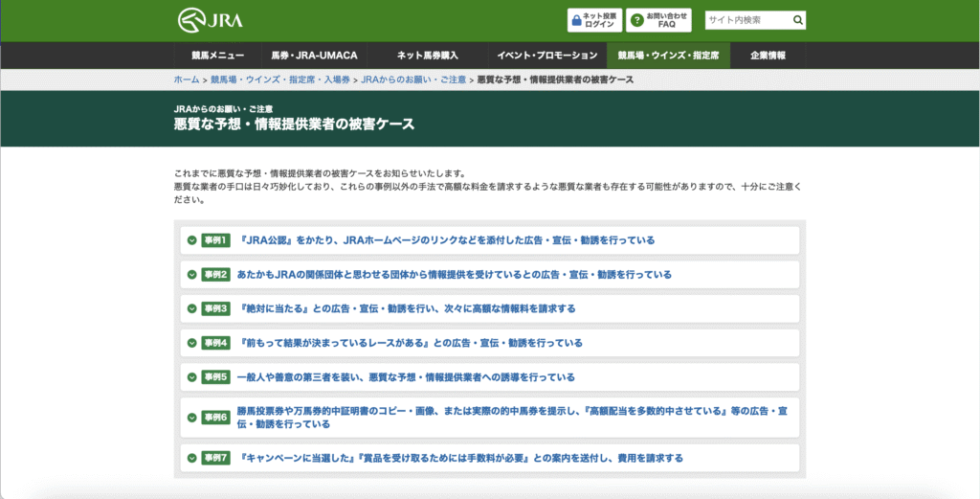The height and width of the screenshot is (499, 980).
Task: Go to ホーム breadcrumb link
Action: [187, 79]
